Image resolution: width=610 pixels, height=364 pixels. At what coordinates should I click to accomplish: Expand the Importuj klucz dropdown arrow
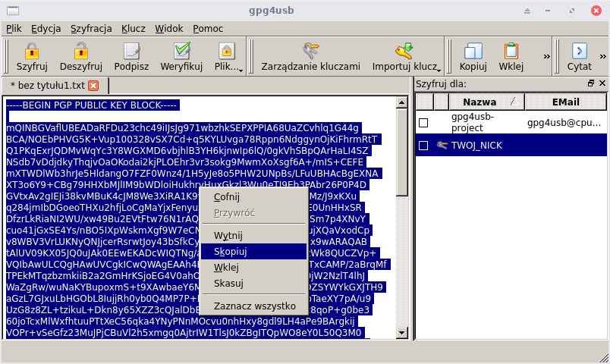click(x=439, y=71)
